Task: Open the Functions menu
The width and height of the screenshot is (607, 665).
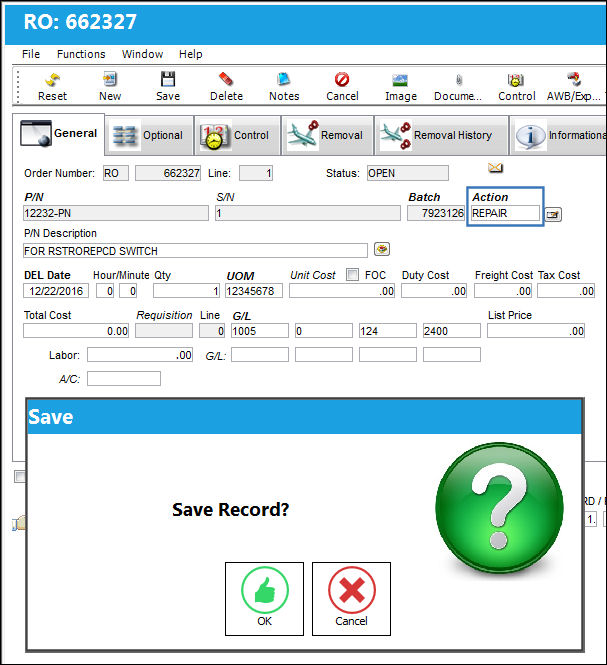Action: (81, 54)
